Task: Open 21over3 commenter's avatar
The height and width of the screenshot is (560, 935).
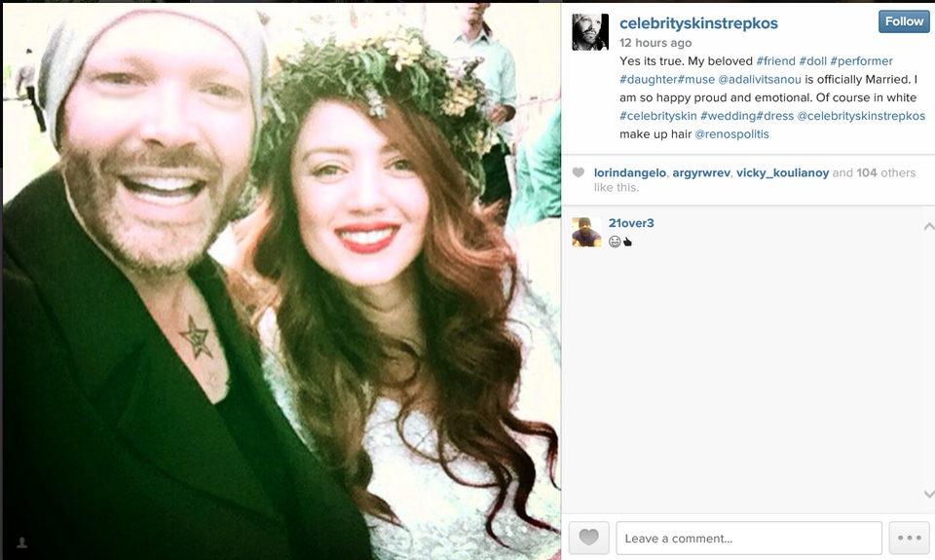Action: 586,232
